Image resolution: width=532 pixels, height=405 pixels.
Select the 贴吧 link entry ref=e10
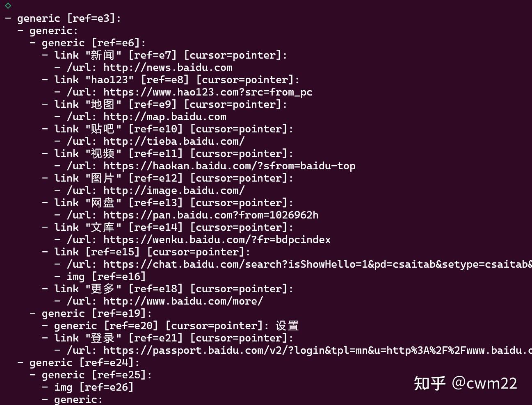pyautogui.click(x=168, y=129)
